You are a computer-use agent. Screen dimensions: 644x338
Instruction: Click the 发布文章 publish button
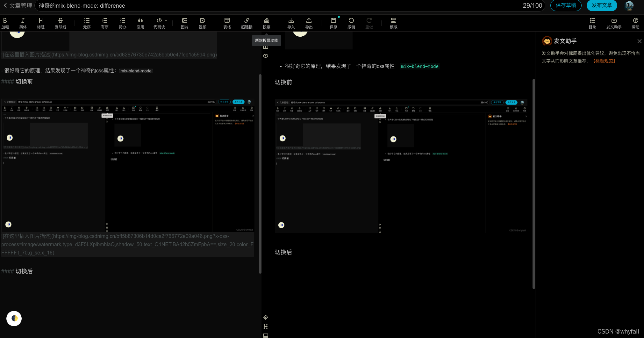point(602,5)
